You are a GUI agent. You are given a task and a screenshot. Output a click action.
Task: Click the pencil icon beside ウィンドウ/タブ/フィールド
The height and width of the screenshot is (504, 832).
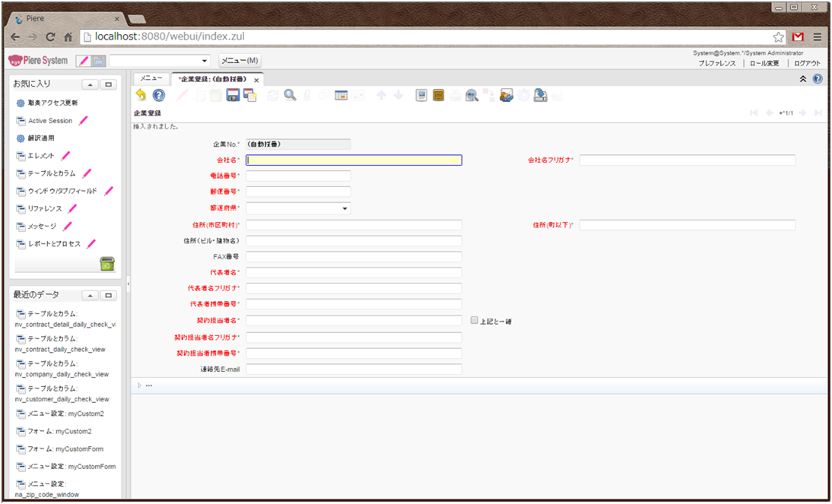click(108, 191)
